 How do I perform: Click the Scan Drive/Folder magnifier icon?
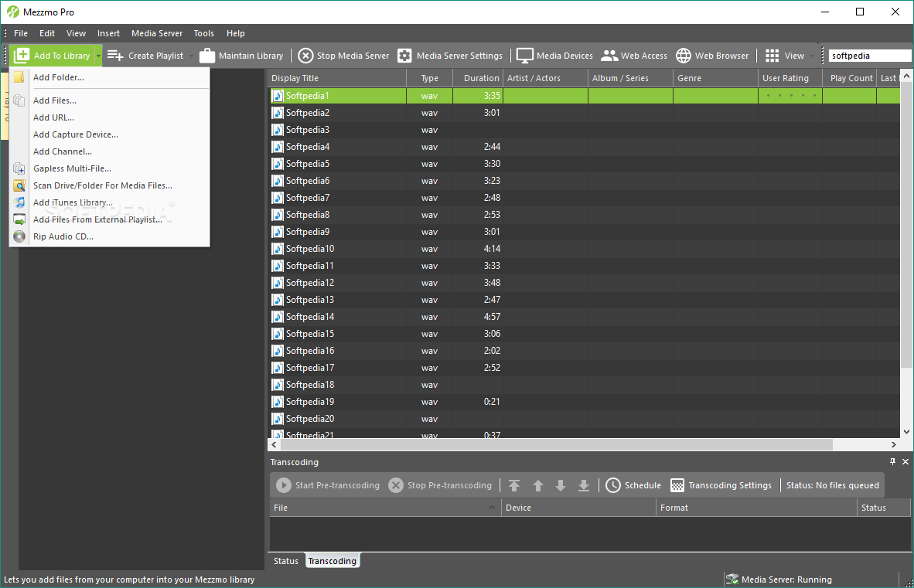tap(19, 185)
